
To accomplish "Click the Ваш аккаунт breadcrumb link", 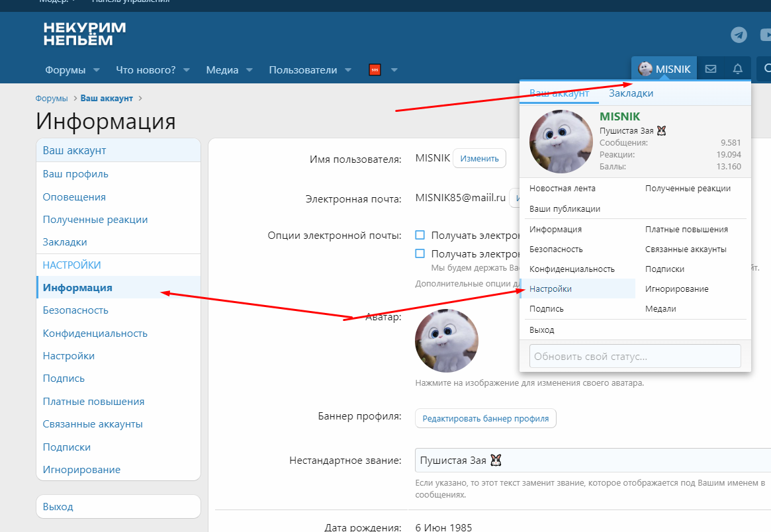I will click(107, 99).
